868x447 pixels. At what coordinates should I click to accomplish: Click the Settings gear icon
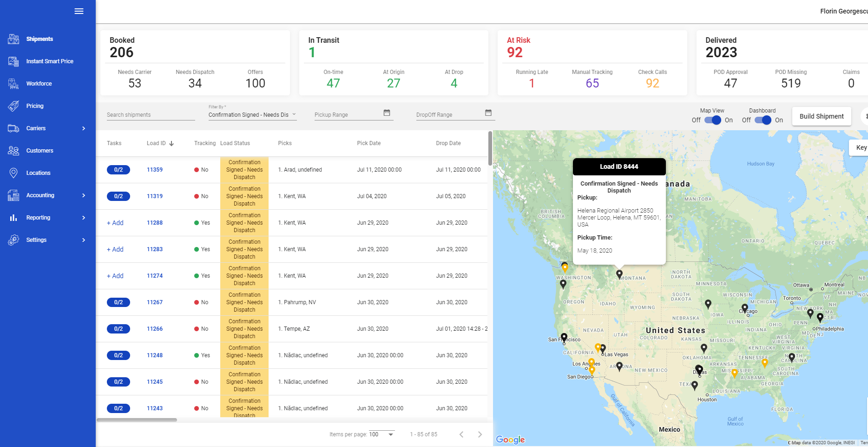13,240
